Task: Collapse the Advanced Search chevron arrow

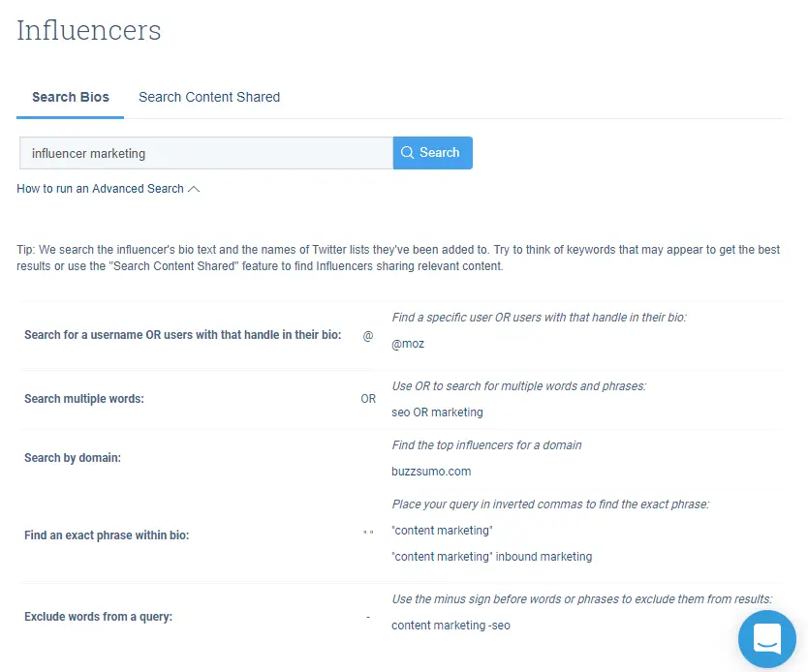Action: click(194, 189)
